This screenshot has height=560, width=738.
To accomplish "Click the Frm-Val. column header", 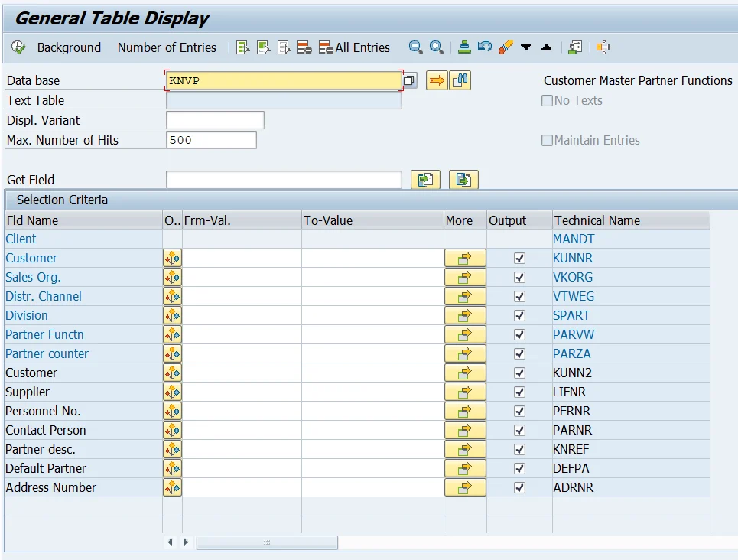I will (x=242, y=220).
